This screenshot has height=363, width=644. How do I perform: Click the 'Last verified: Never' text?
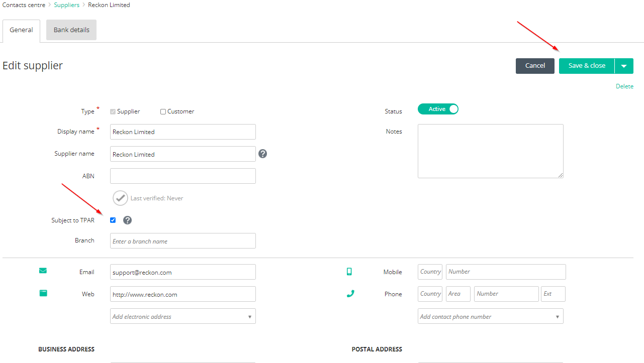(157, 198)
